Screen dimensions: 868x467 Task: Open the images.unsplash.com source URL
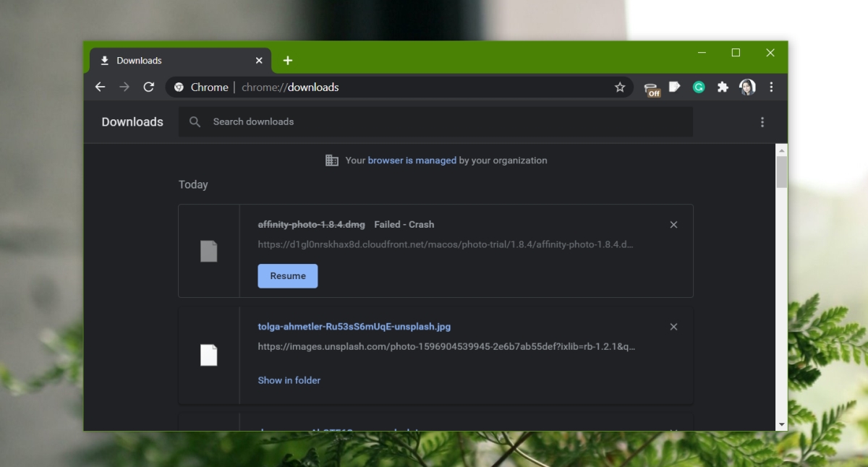(447, 346)
